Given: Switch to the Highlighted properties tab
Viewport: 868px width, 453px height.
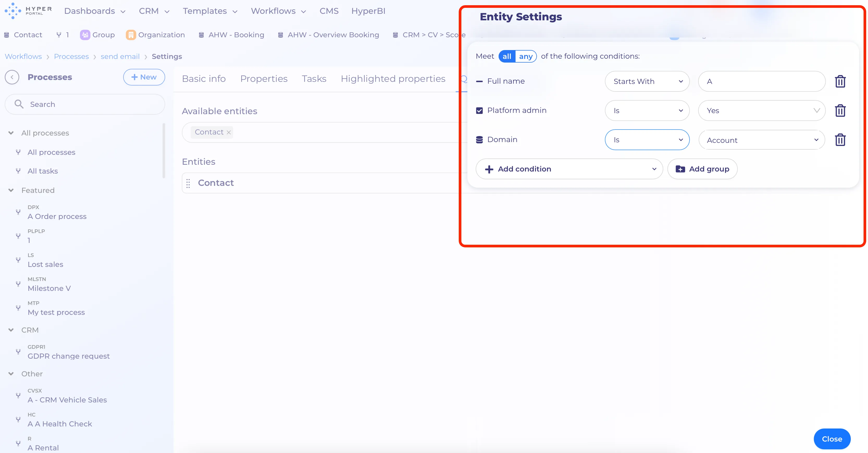Looking at the screenshot, I should [393, 78].
